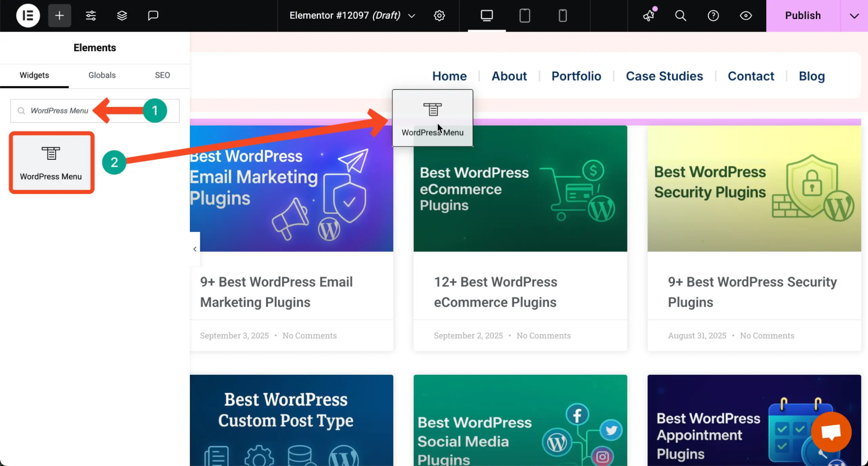Open the Elementor hamburger menu
The image size is (868, 466).
pos(27,15)
